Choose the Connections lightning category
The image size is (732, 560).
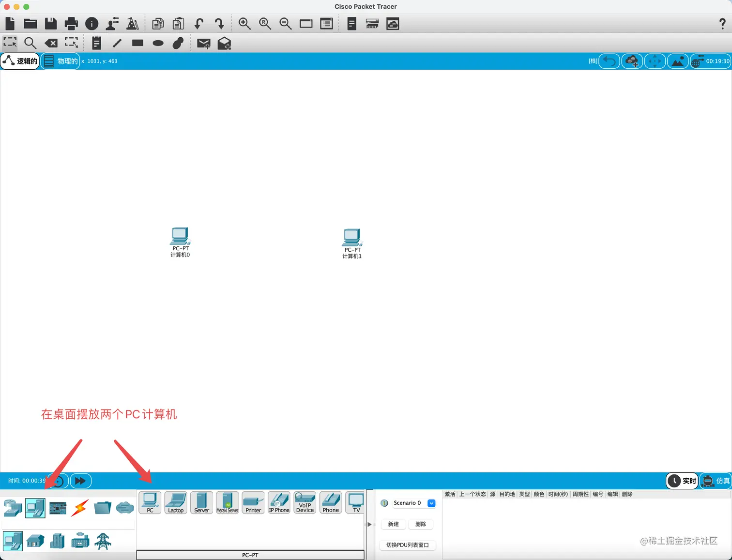pyautogui.click(x=80, y=508)
